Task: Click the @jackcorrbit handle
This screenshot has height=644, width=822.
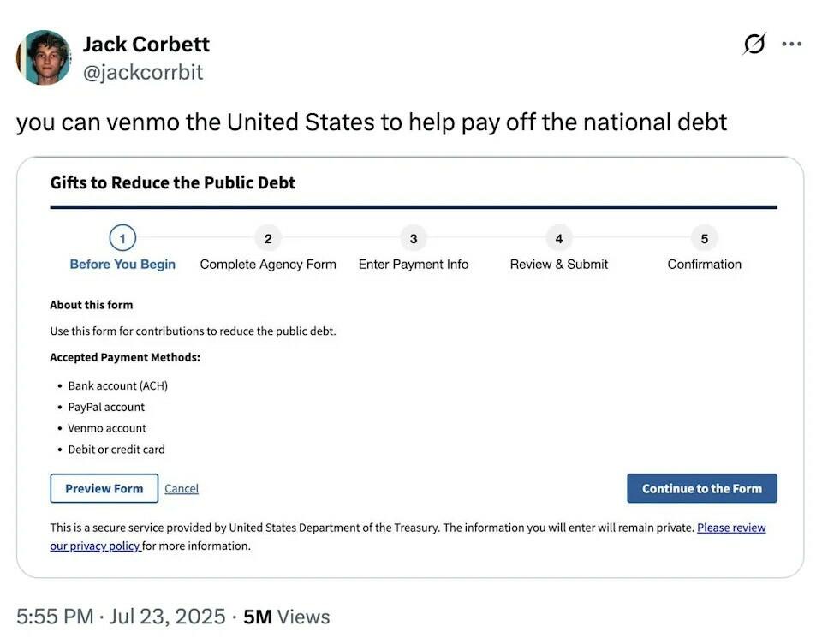Action: coord(142,72)
